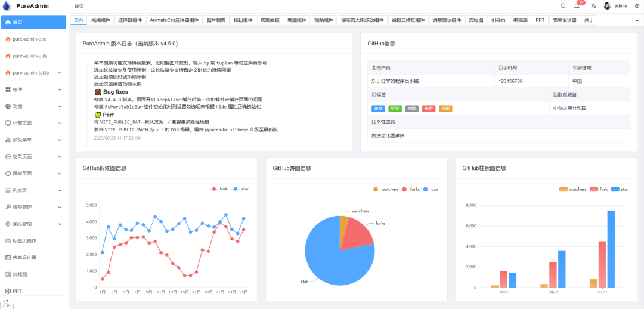Click the 多级菜单 bar-chart icon
Image resolution: width=644 pixels, height=309 pixels.
coord(8,140)
